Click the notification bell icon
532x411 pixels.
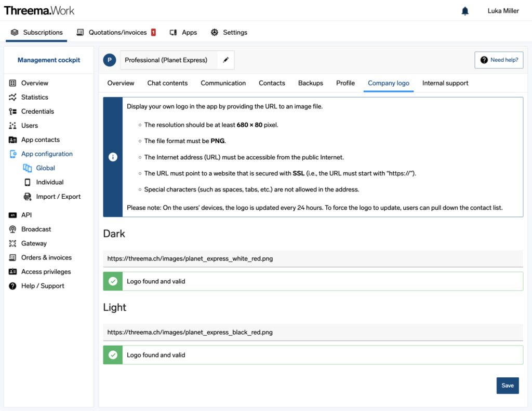coord(465,11)
